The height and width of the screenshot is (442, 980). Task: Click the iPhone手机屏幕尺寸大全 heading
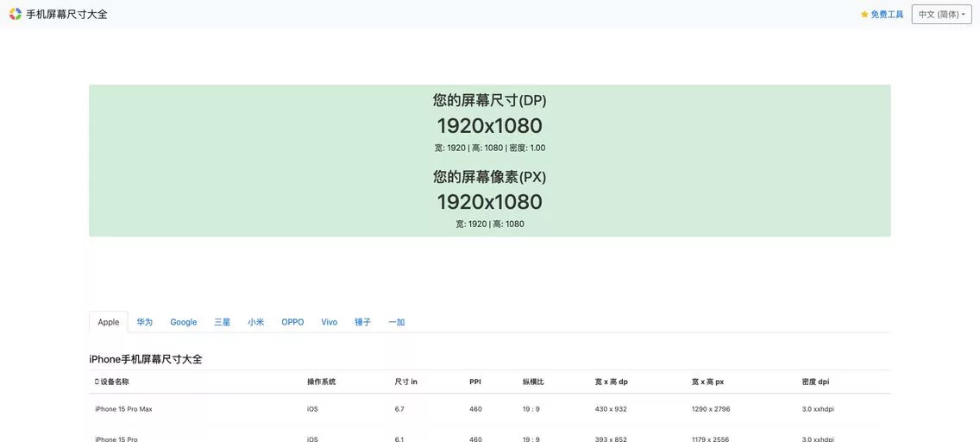(146, 359)
